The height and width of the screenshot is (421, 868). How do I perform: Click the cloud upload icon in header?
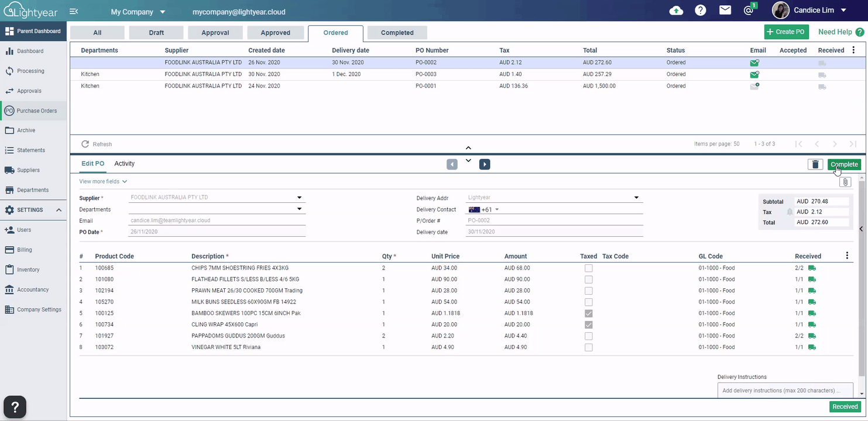pos(676,11)
